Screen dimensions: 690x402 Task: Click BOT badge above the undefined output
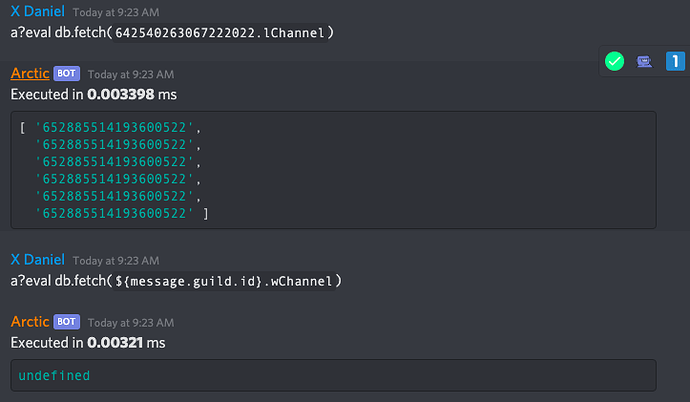(x=67, y=322)
